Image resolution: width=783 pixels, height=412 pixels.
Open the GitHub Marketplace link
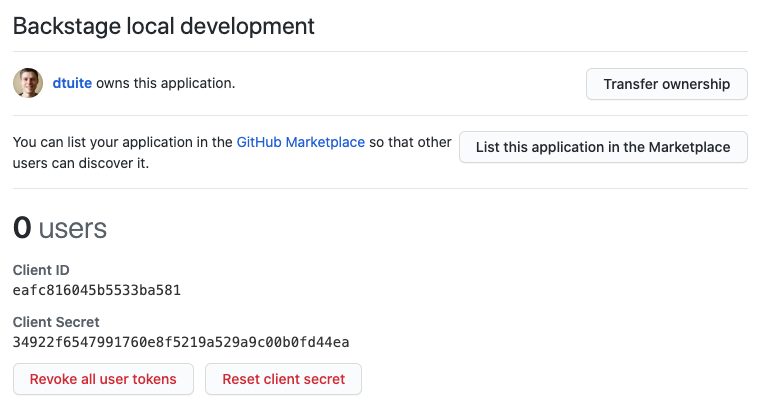tap(301, 142)
